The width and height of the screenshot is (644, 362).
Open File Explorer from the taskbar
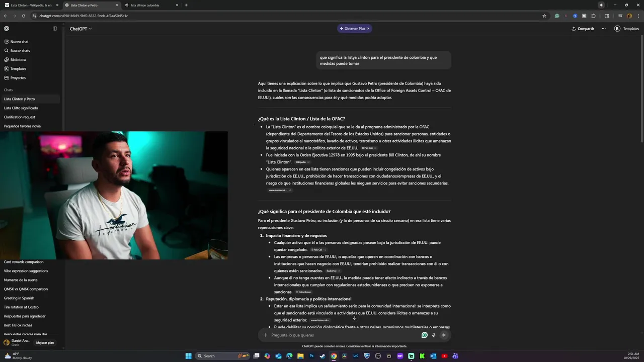pyautogui.click(x=300, y=356)
